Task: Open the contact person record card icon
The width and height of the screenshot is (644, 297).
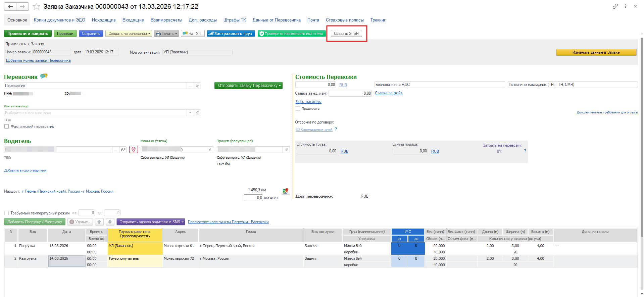Action: click(x=198, y=113)
